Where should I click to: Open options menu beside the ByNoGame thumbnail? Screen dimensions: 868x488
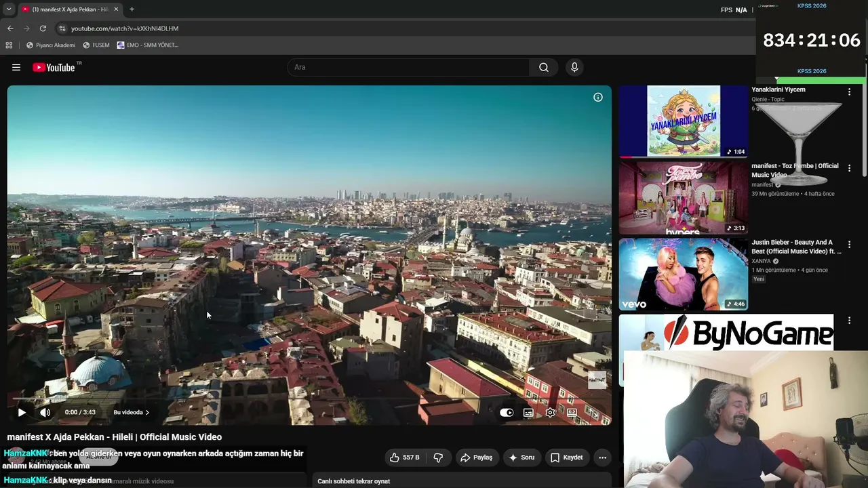coord(849,320)
